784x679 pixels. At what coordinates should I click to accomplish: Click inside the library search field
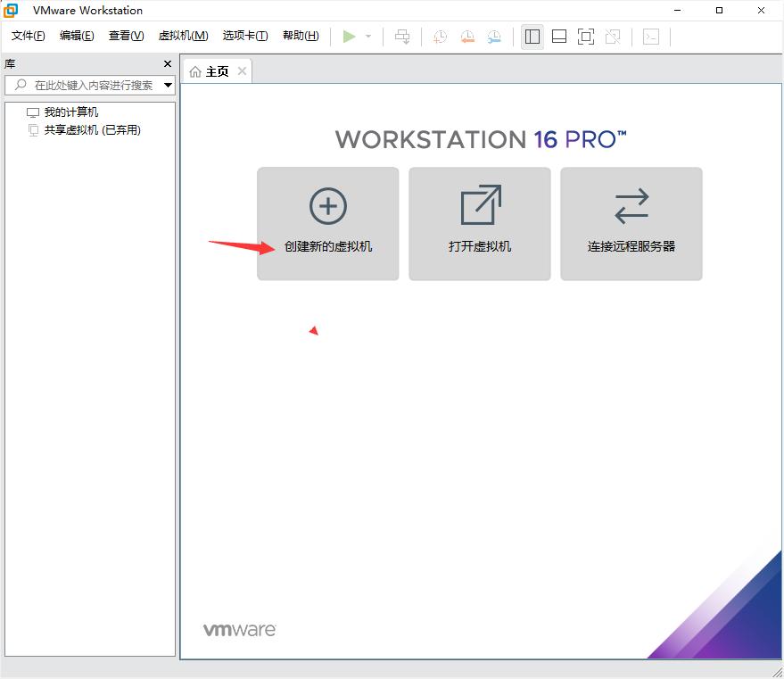pyautogui.click(x=89, y=85)
